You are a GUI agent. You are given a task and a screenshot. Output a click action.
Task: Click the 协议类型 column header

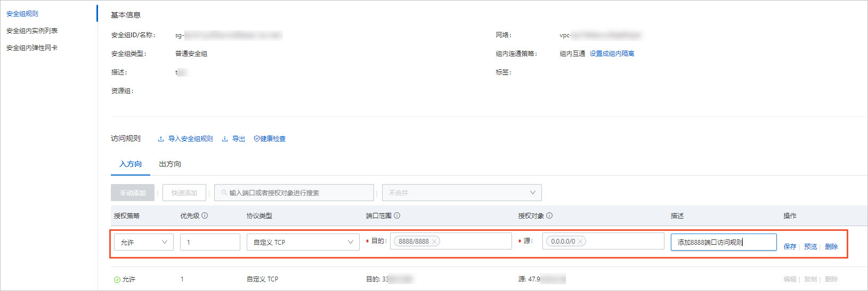coord(259,216)
